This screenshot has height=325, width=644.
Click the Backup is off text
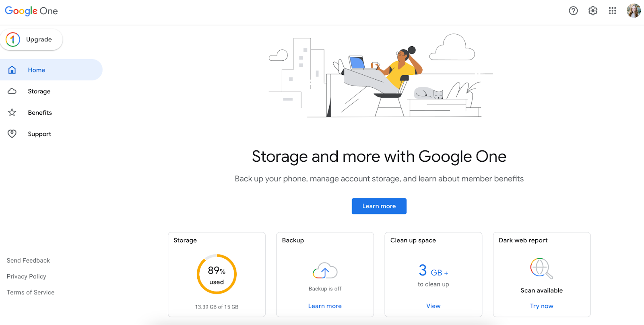[x=325, y=289]
